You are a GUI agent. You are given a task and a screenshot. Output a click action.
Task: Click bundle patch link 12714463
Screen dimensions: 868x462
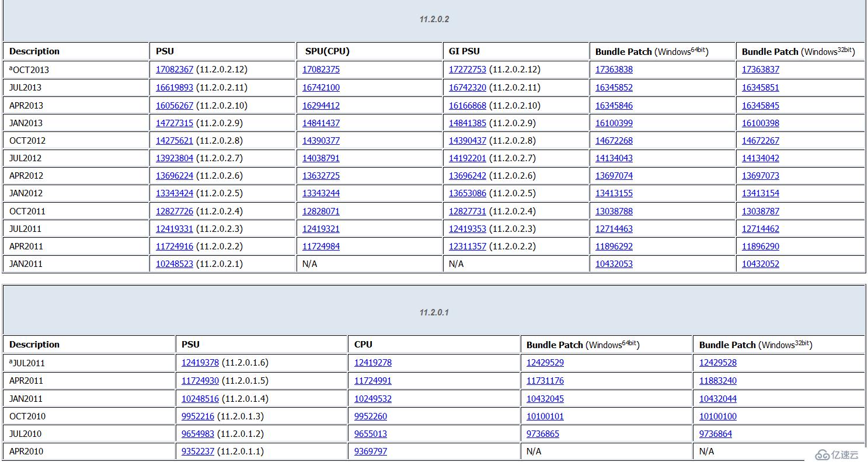pos(614,229)
